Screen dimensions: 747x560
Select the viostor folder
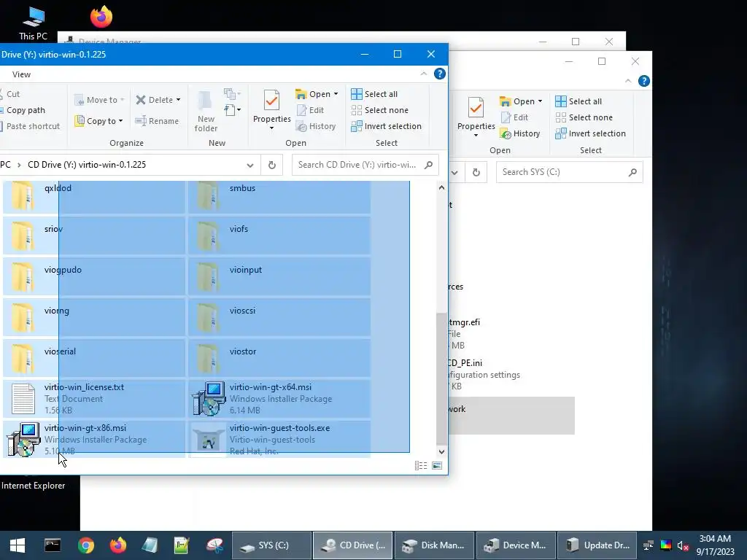click(x=279, y=357)
